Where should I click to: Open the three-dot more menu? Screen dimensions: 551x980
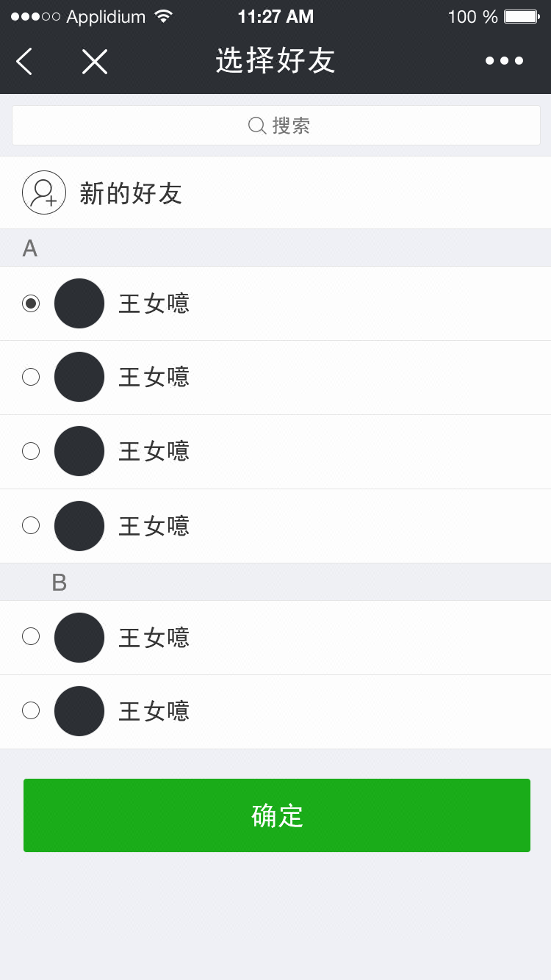(x=505, y=61)
